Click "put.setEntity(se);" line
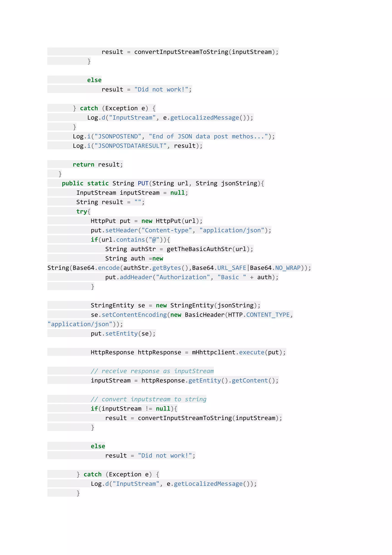Image resolution: width=392 pixels, height=555 pixels. tap(123, 334)
